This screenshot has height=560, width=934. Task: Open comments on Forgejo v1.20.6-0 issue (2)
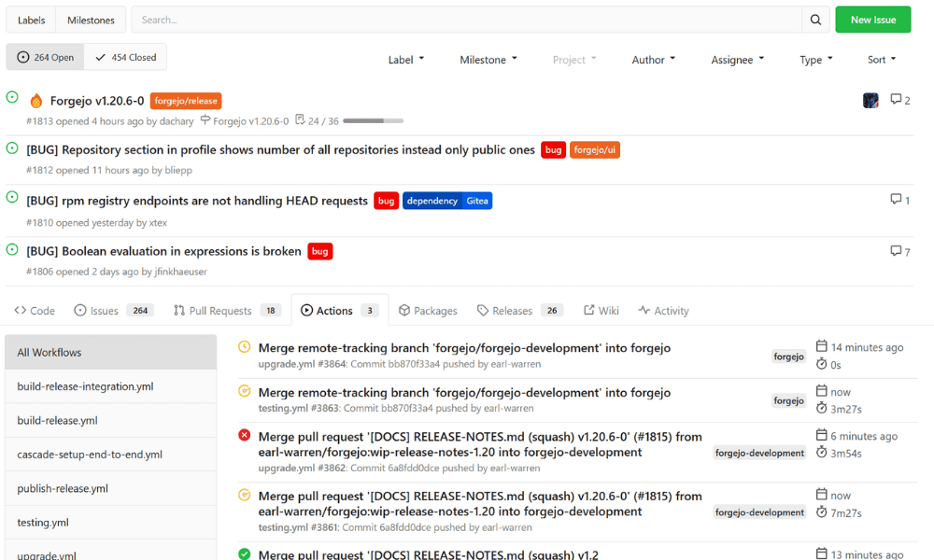(x=900, y=100)
